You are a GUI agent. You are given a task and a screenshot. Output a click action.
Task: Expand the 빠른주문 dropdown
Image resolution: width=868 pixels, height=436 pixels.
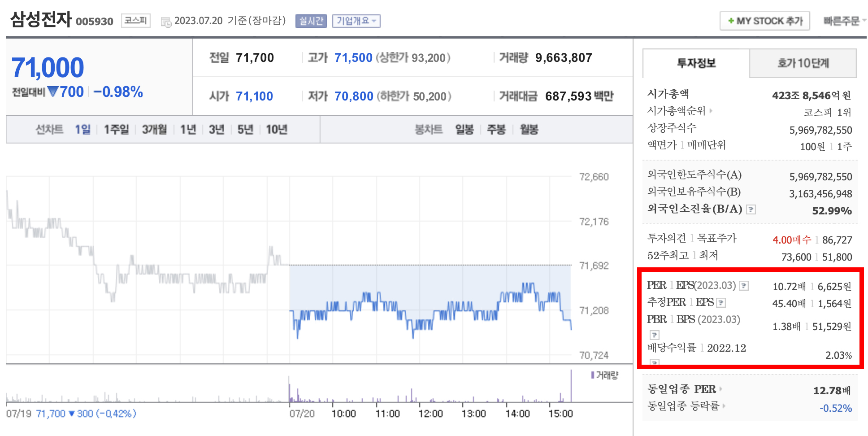[x=845, y=21]
